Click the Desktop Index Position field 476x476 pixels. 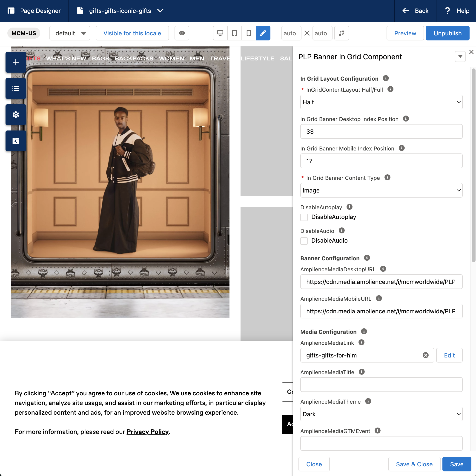(x=381, y=132)
